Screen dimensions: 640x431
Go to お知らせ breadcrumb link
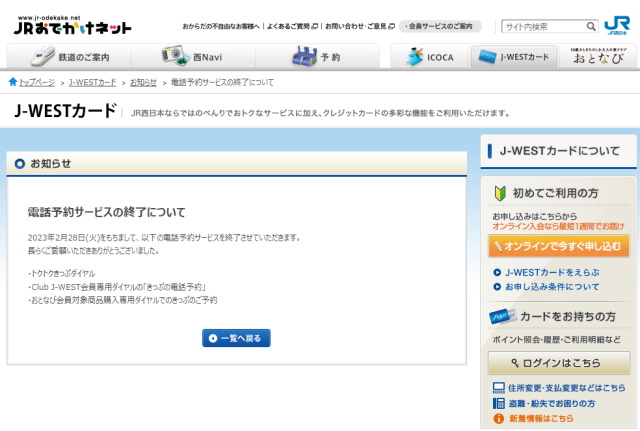143,82
